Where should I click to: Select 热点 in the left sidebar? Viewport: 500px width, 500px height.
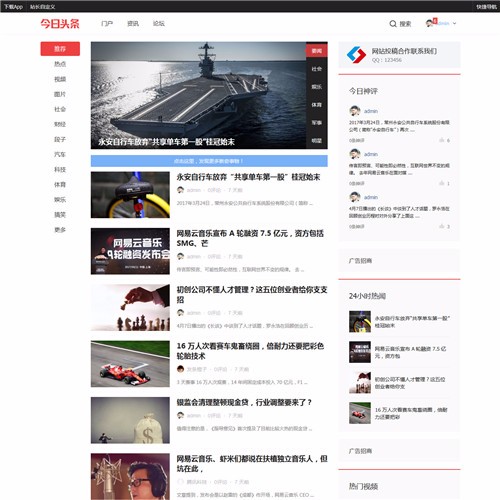[60, 64]
